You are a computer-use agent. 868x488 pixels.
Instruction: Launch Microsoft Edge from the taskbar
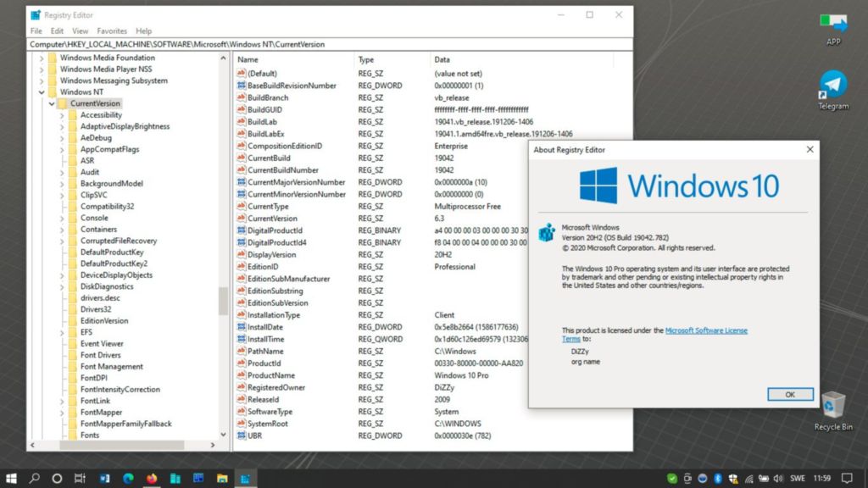(128, 478)
